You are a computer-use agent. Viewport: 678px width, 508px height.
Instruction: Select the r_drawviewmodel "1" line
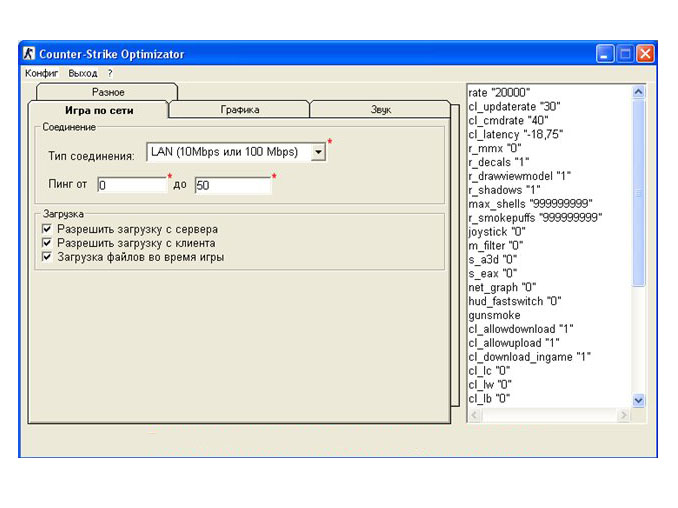tap(520, 176)
